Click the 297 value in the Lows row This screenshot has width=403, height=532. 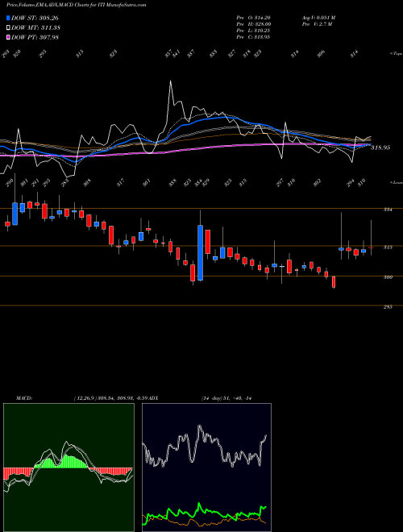(280, 183)
